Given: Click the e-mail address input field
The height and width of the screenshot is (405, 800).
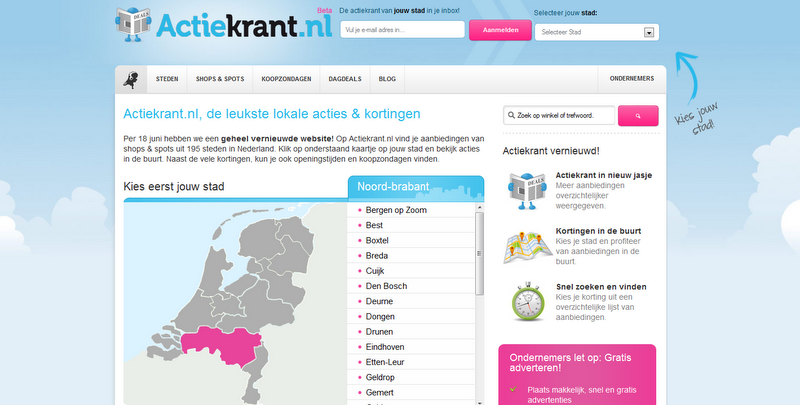Looking at the screenshot, I should coord(403,30).
